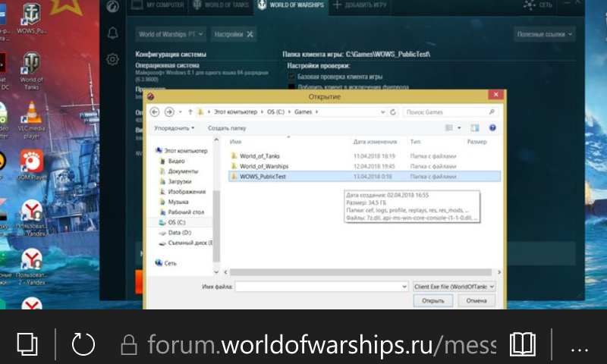Go back in the Открытие dialog

155,111
